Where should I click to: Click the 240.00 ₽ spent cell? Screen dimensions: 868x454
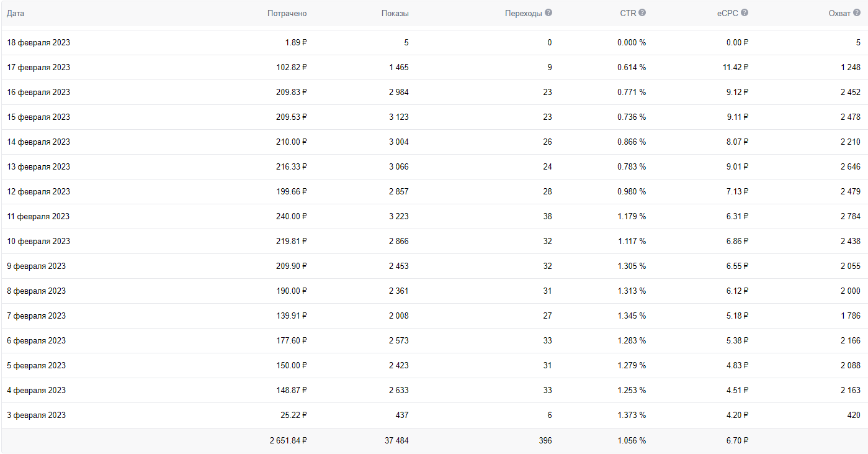(x=292, y=217)
